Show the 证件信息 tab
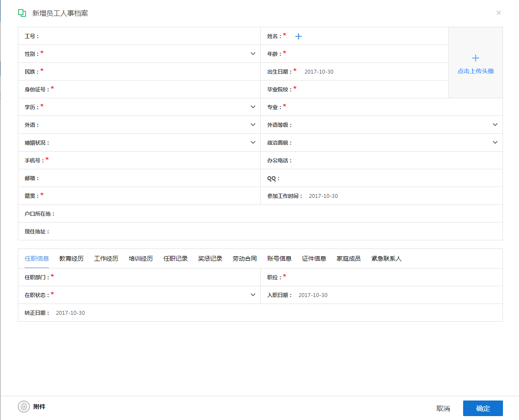519x420 pixels. [314, 258]
